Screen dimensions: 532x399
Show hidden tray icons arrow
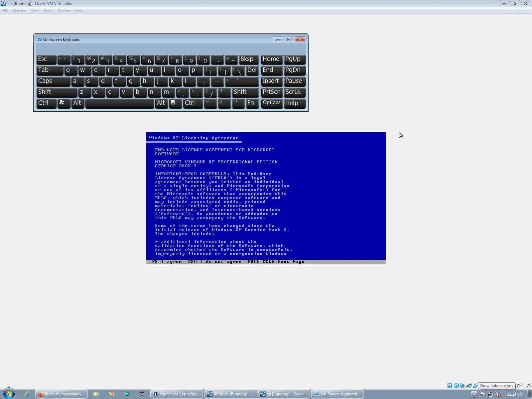pyautogui.click(x=474, y=394)
